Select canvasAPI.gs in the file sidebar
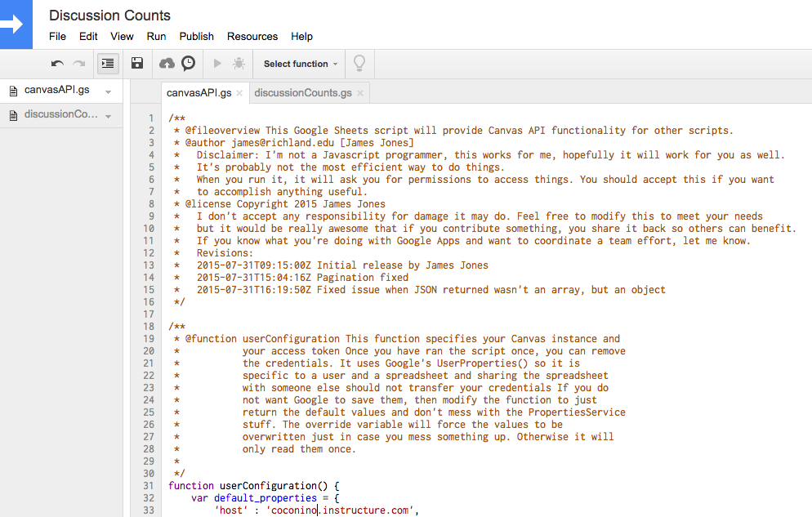The height and width of the screenshot is (517, 812). tap(57, 90)
